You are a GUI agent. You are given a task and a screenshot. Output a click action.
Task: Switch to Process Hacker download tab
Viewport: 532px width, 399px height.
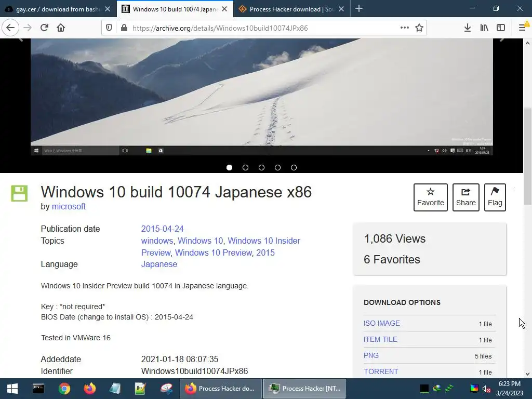[x=292, y=9]
